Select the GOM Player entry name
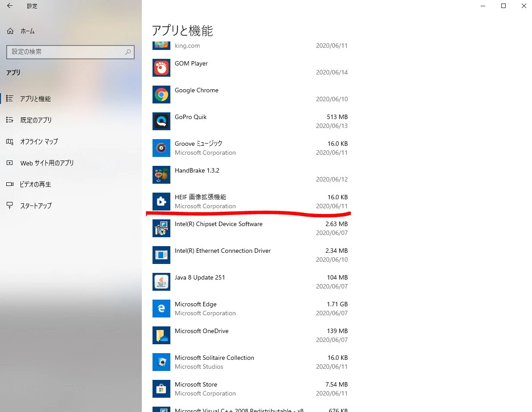Viewport: 532px width, 412px height. pos(191,63)
